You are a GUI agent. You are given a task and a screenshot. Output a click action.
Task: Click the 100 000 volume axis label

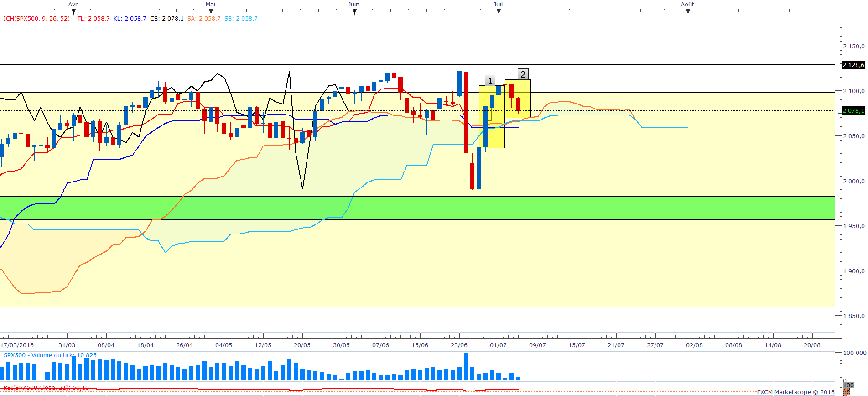pos(854,353)
